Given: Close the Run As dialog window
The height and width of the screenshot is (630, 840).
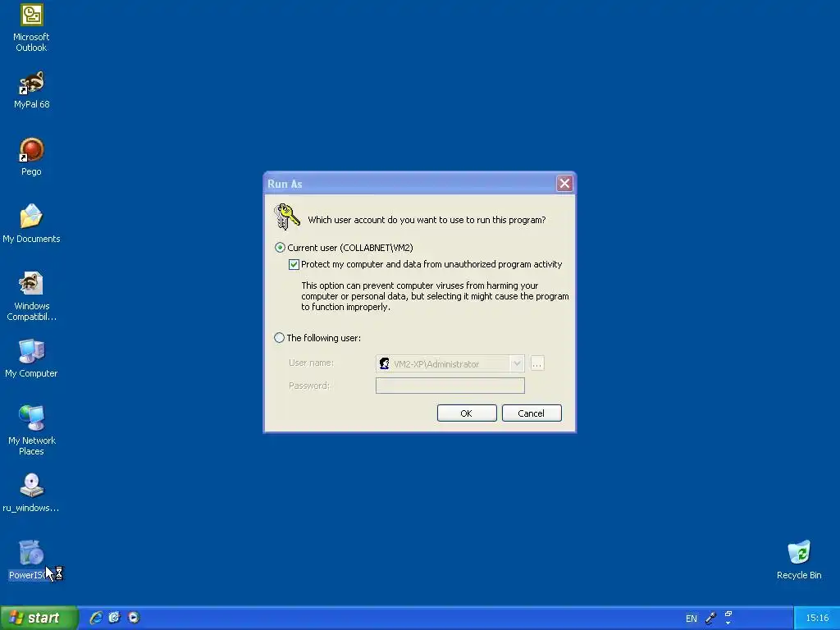Looking at the screenshot, I should click(564, 183).
